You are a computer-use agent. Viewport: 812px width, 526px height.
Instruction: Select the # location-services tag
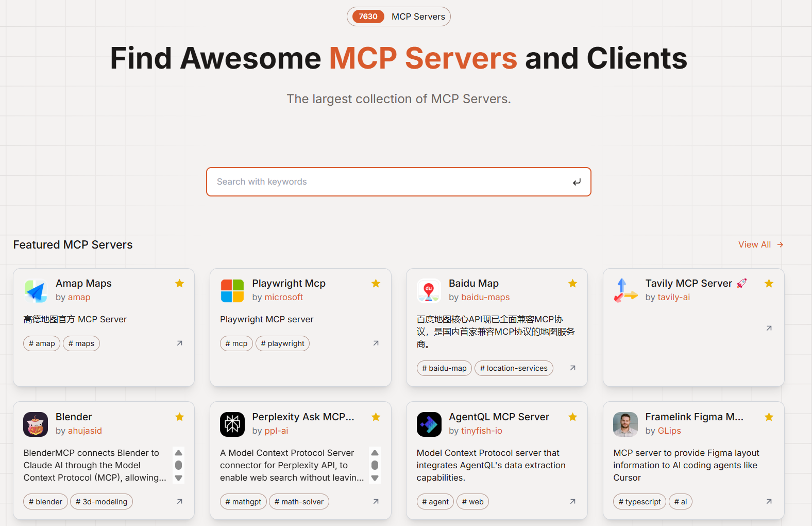point(514,368)
